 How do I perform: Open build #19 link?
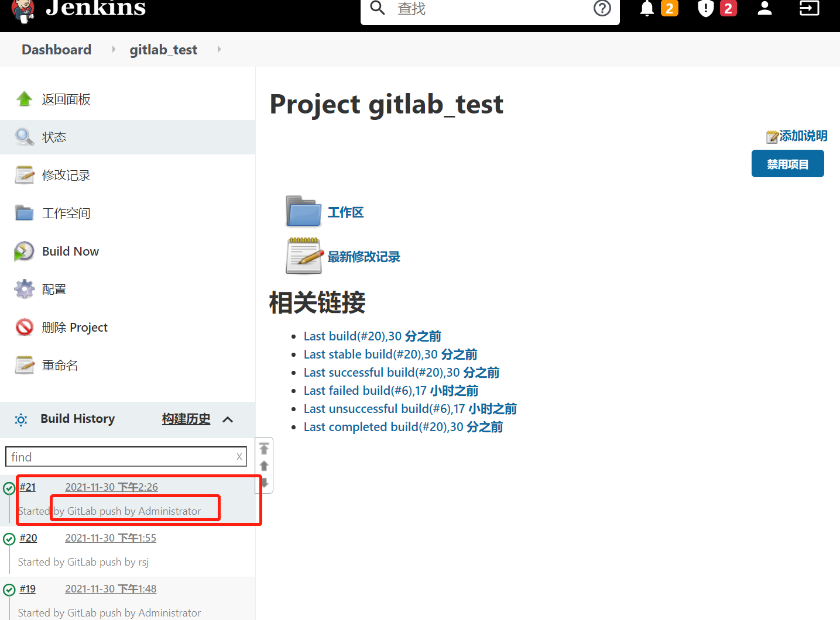(x=28, y=588)
